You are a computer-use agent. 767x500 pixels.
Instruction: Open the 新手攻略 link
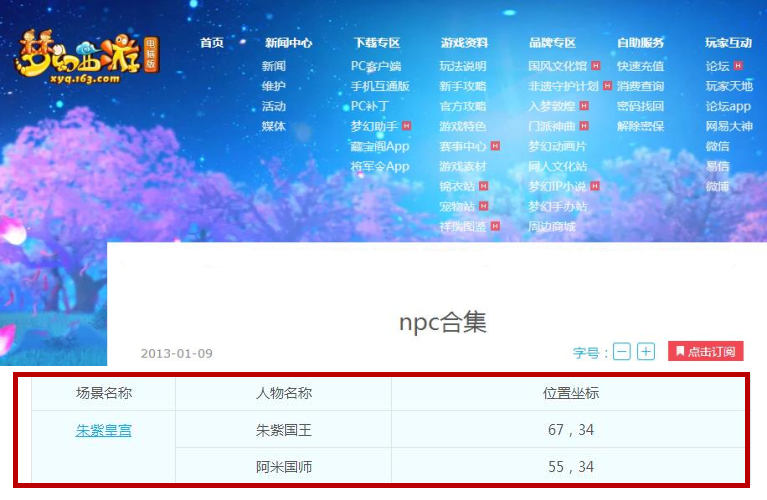coord(463,86)
